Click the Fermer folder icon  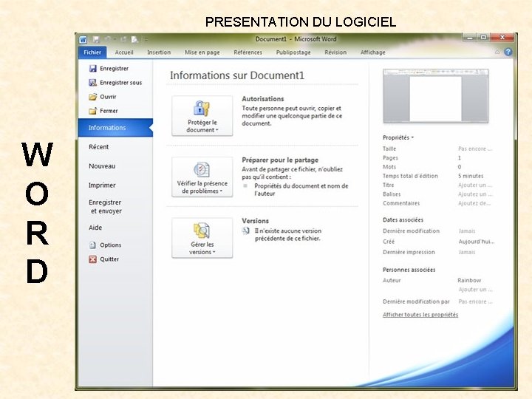[92, 111]
